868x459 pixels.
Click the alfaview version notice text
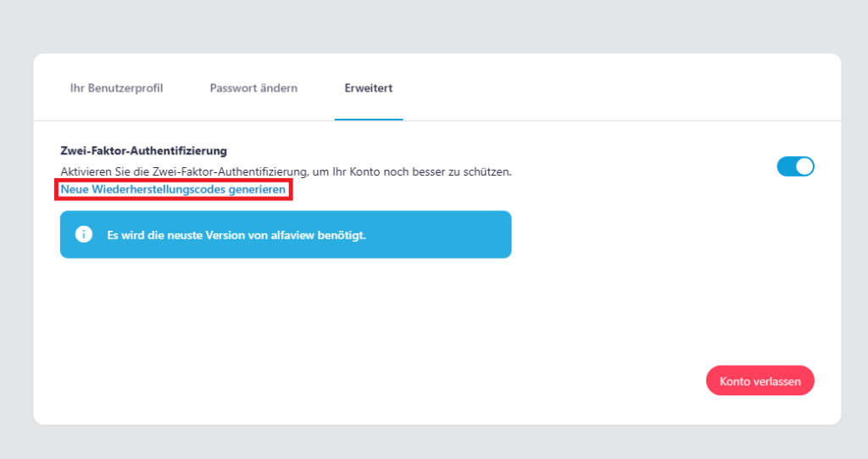(x=236, y=235)
